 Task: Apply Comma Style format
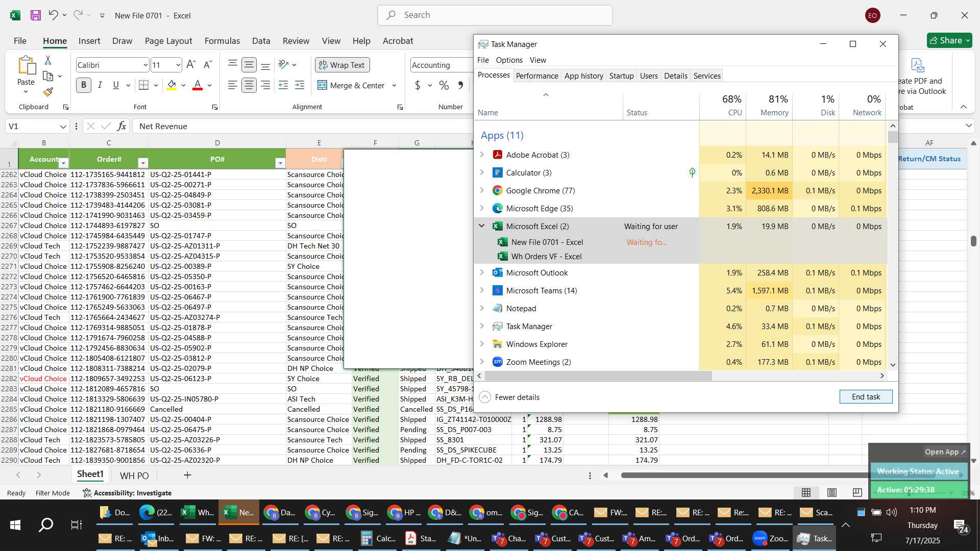(x=460, y=85)
